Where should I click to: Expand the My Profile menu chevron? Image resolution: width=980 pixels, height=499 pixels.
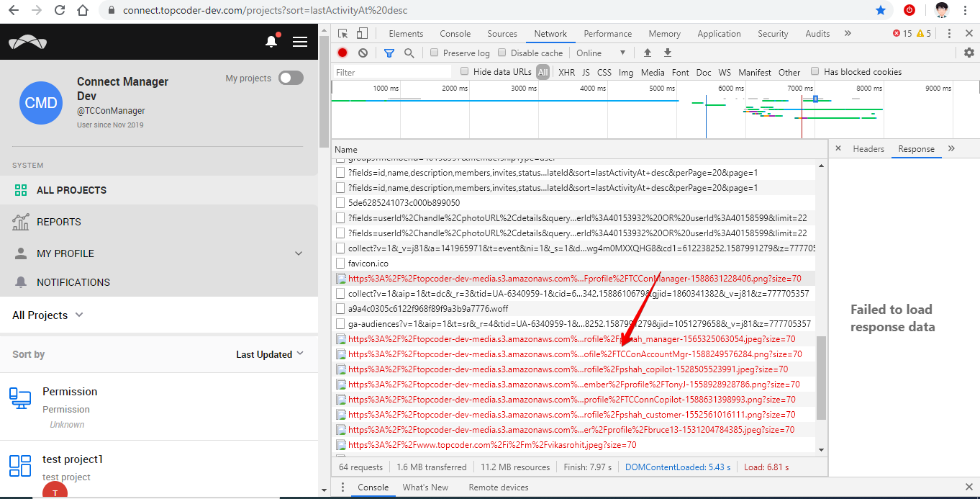[x=299, y=253]
